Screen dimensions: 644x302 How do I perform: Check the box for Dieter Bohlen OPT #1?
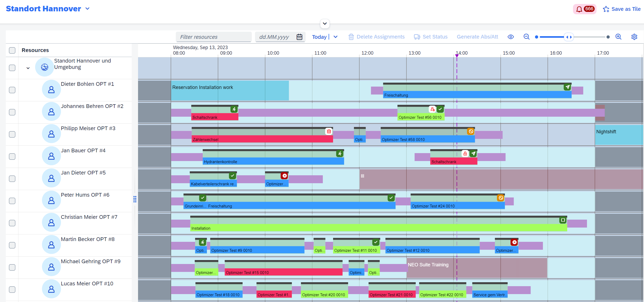12,90
